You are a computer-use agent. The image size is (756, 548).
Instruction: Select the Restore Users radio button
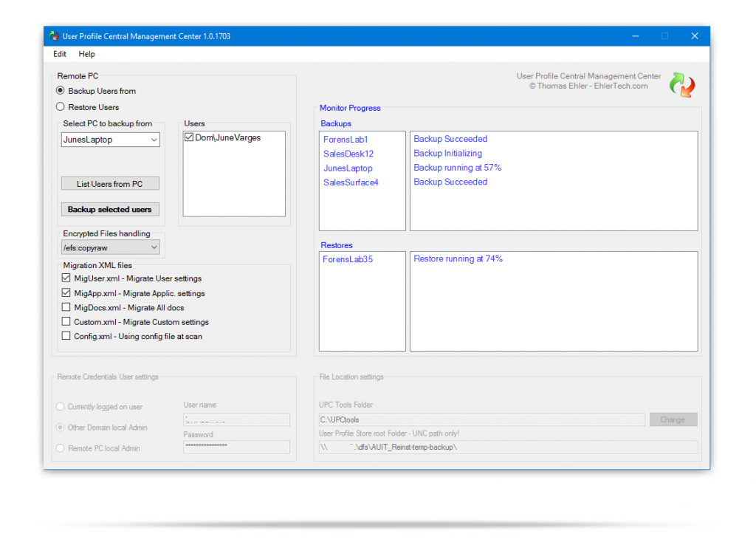[x=61, y=107]
